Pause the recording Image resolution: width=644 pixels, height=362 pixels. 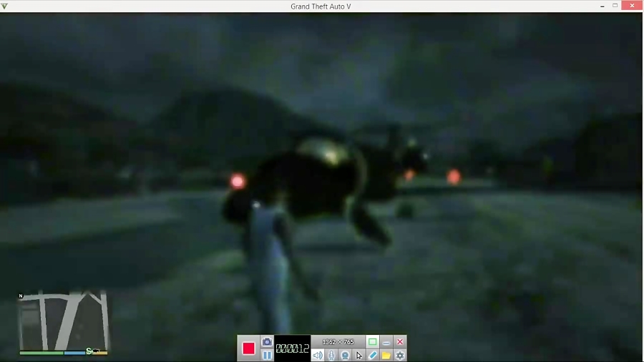267,355
